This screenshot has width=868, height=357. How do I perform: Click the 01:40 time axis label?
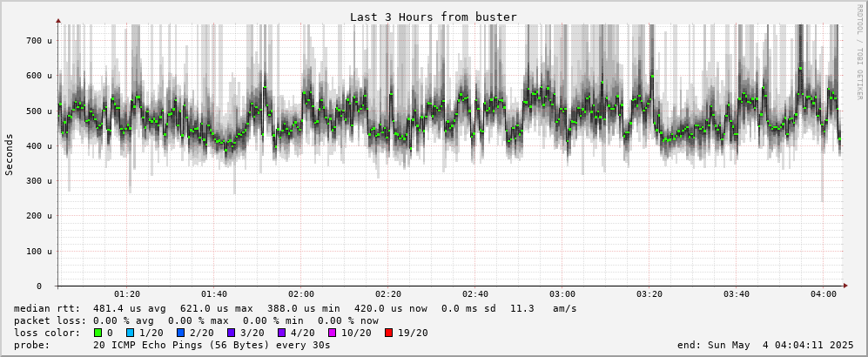(x=213, y=294)
